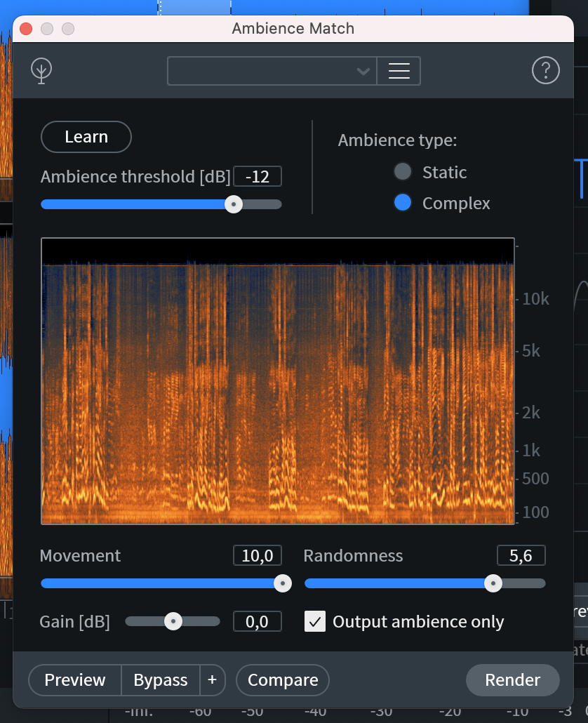The height and width of the screenshot is (723, 588).
Task: Click the 5k frequency label
Action: pyautogui.click(x=531, y=352)
